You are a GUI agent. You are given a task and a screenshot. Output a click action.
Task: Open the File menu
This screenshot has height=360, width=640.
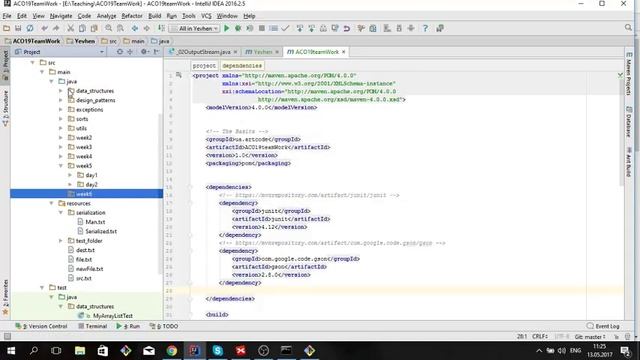coord(7,16)
